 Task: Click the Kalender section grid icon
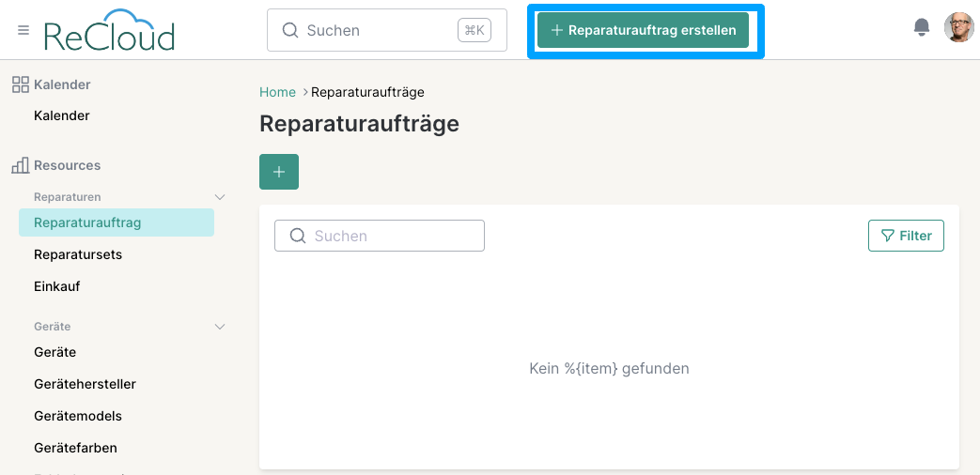pos(21,84)
